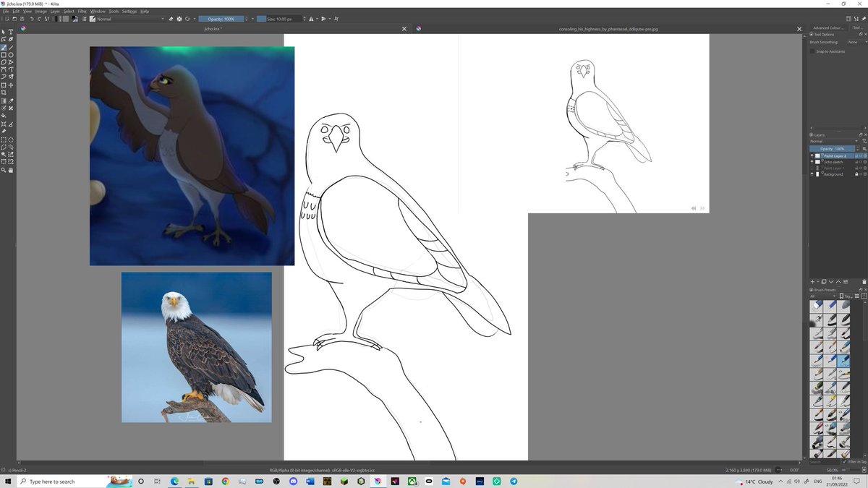Hide Paint Layer 2 eye icon

coord(812,156)
